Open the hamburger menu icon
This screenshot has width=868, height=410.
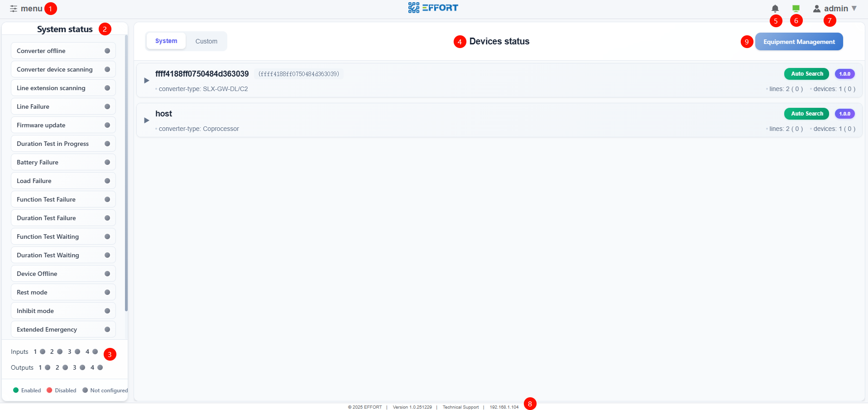pyautogui.click(x=14, y=9)
